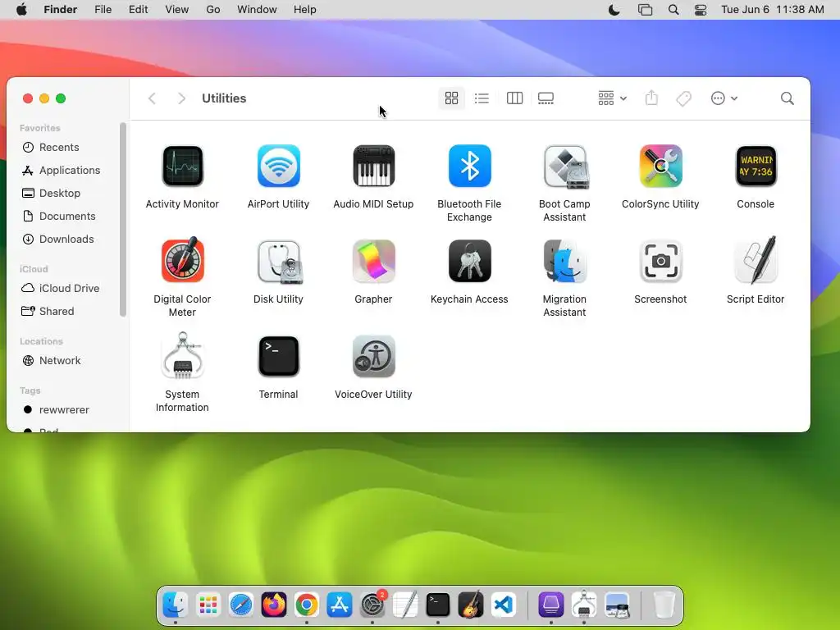This screenshot has height=630, width=840.
Task: Select Digital Color Meter icon
Action: click(182, 260)
